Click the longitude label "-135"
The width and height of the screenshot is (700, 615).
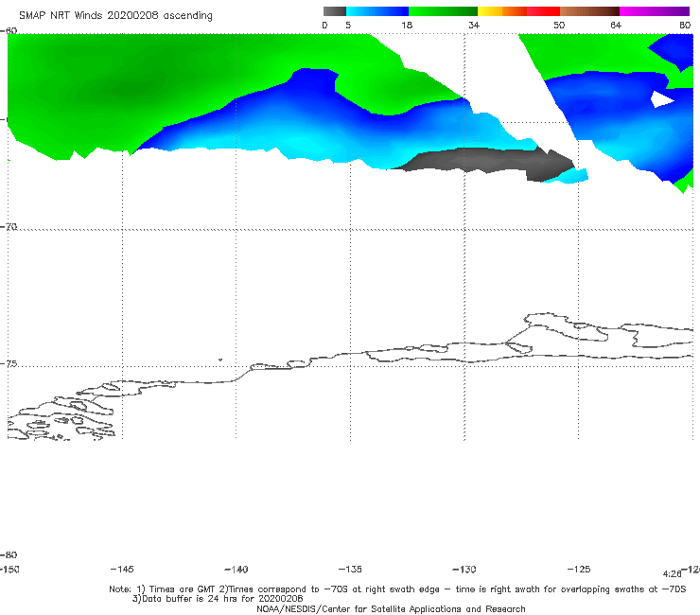[x=350, y=570]
